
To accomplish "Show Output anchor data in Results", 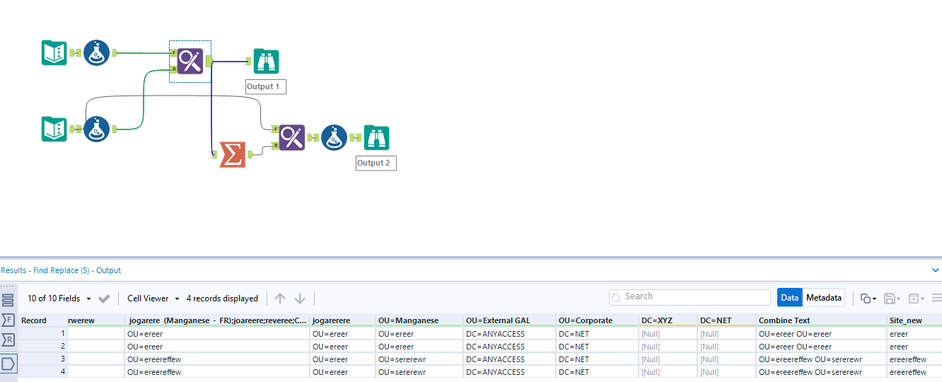I will click(x=8, y=363).
